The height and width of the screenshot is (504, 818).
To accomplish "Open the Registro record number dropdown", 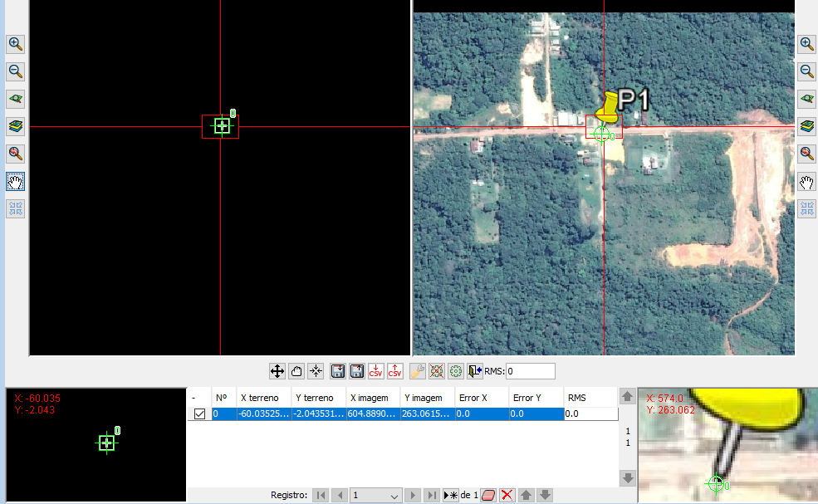I will click(x=394, y=496).
